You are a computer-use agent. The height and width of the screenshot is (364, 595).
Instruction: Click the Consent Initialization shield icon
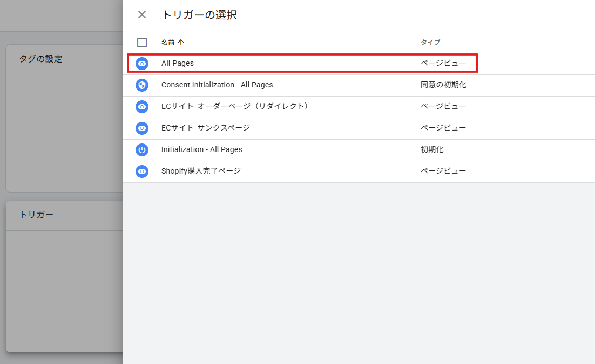tap(142, 85)
